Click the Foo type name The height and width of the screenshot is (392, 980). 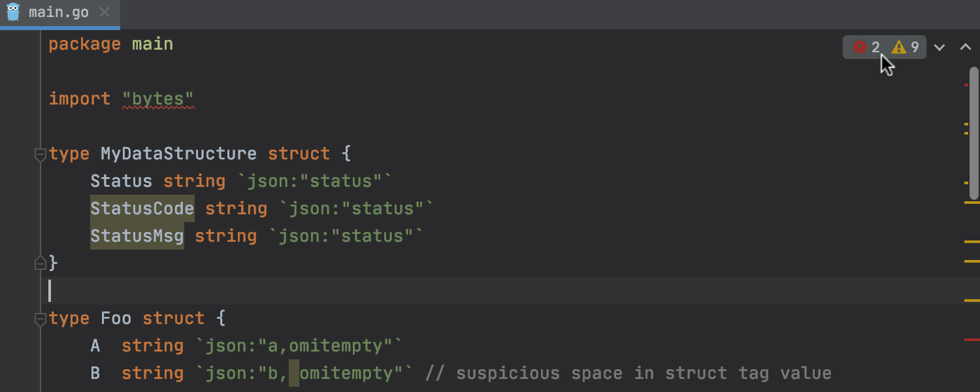point(116,319)
